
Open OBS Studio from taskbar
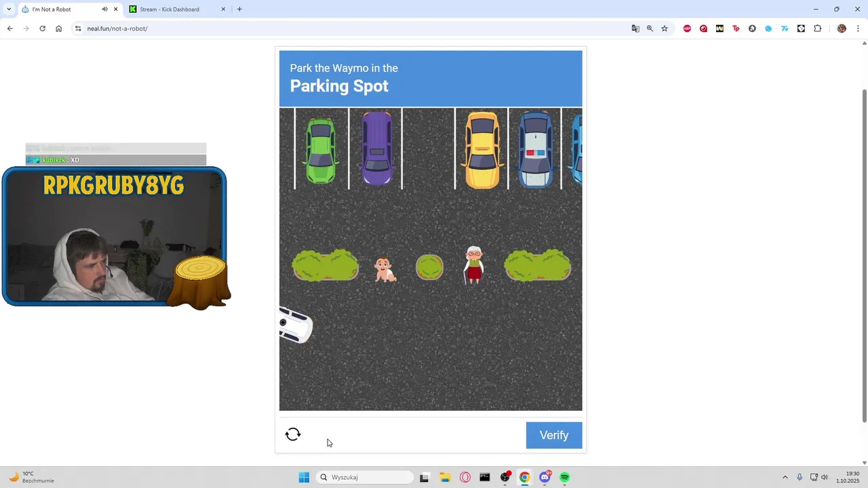[x=505, y=477]
